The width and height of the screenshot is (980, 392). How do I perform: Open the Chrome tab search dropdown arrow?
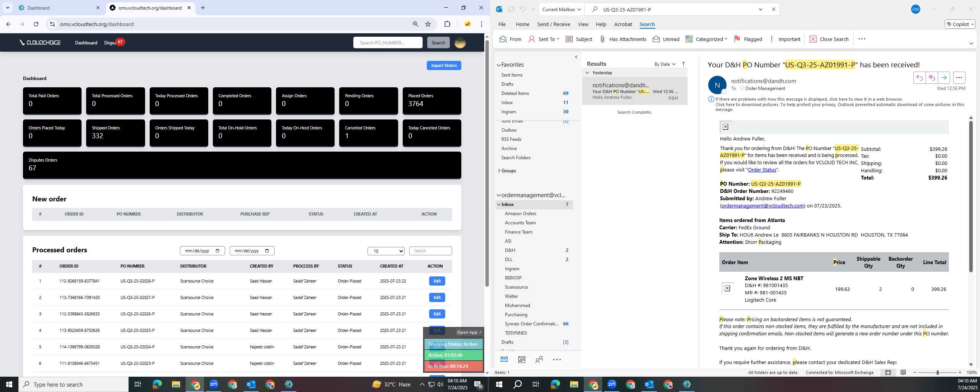click(7, 8)
